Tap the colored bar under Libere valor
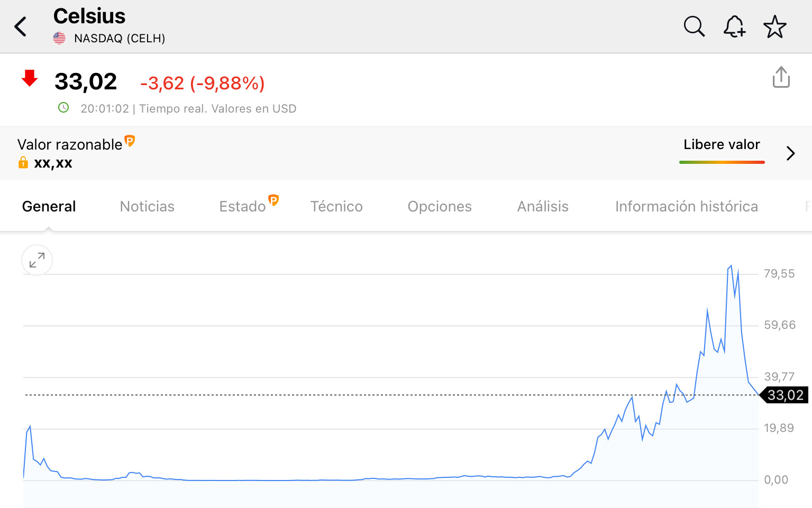 point(722,162)
